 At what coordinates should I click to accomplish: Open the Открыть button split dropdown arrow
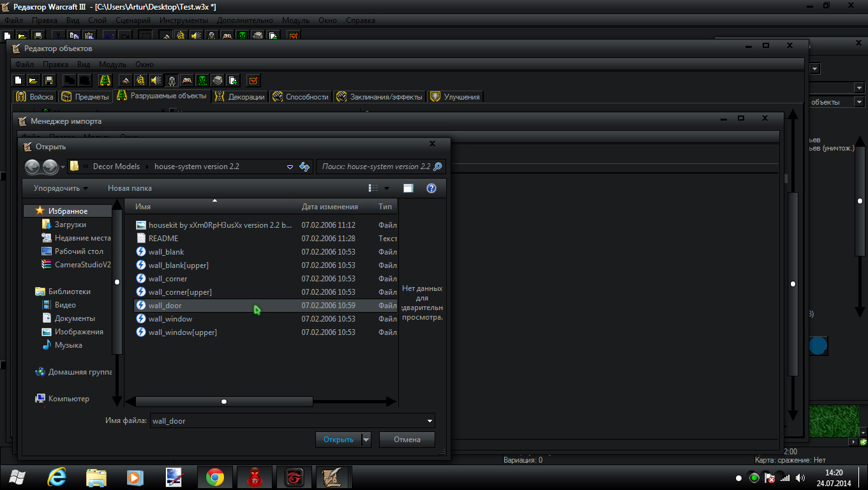[x=366, y=440]
